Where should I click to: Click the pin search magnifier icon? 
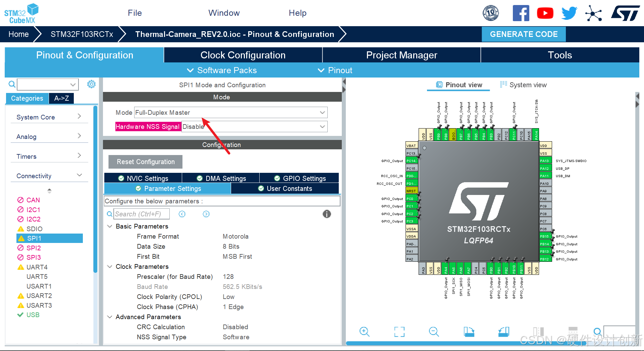pos(597,332)
